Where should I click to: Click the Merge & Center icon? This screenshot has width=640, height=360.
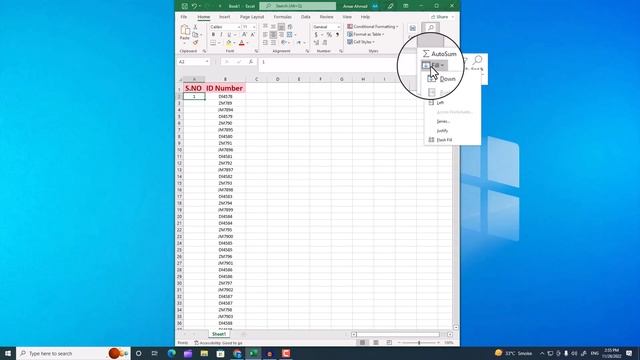[x=290, y=35]
